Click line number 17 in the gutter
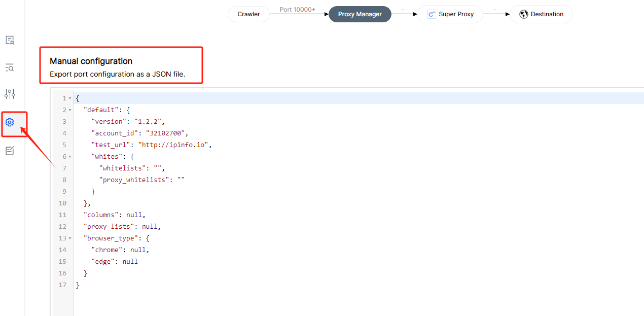Viewport: 644px width, 316px height. tap(62, 285)
